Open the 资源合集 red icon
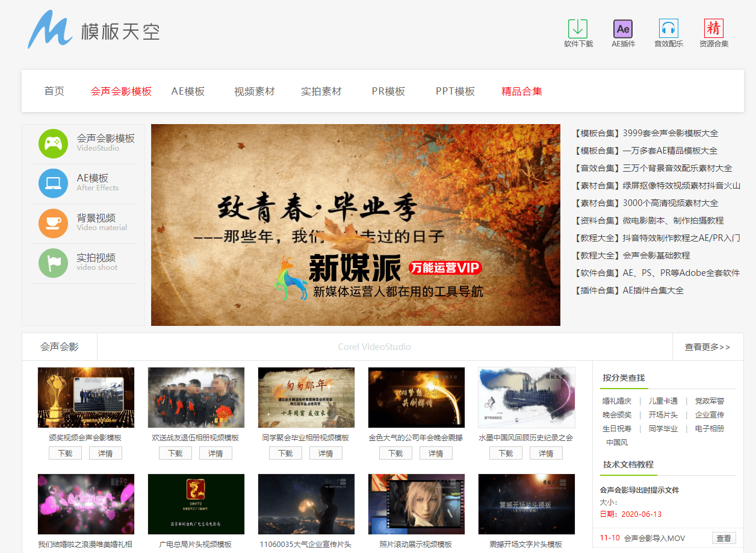The image size is (756, 553). click(x=713, y=28)
